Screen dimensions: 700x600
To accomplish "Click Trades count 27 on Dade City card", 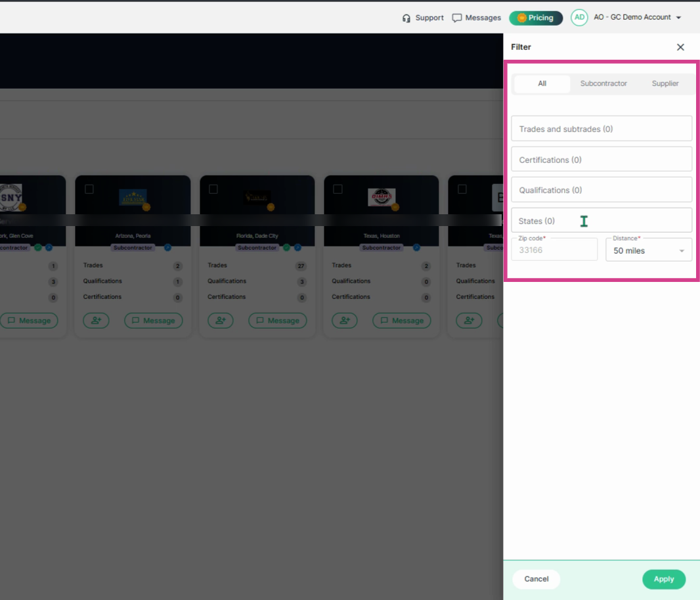I will tap(301, 265).
